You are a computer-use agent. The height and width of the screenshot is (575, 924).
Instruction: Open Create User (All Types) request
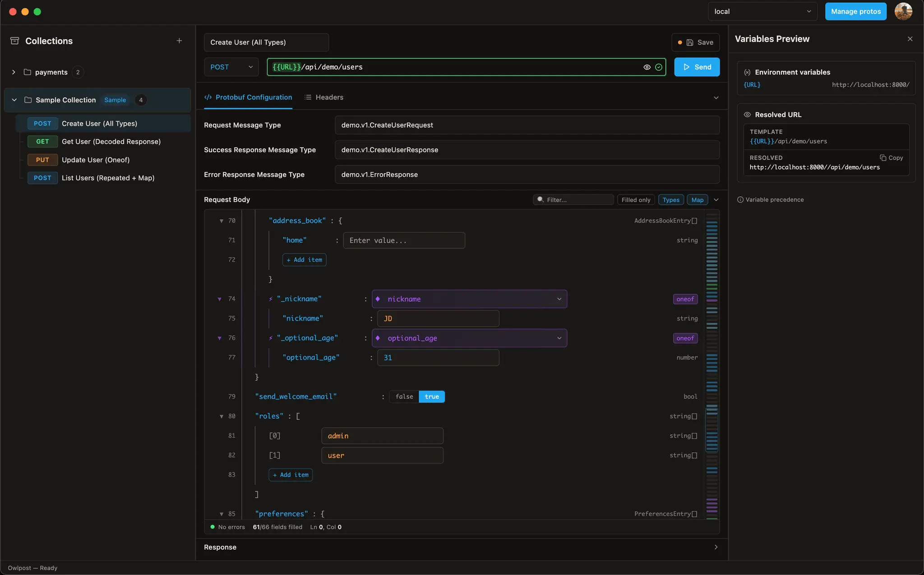tap(103, 124)
